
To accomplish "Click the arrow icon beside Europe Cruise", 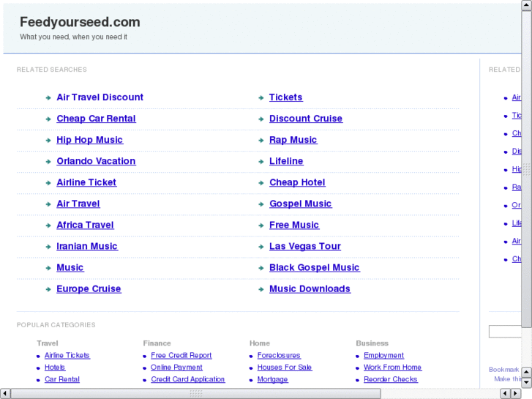I will point(48,290).
